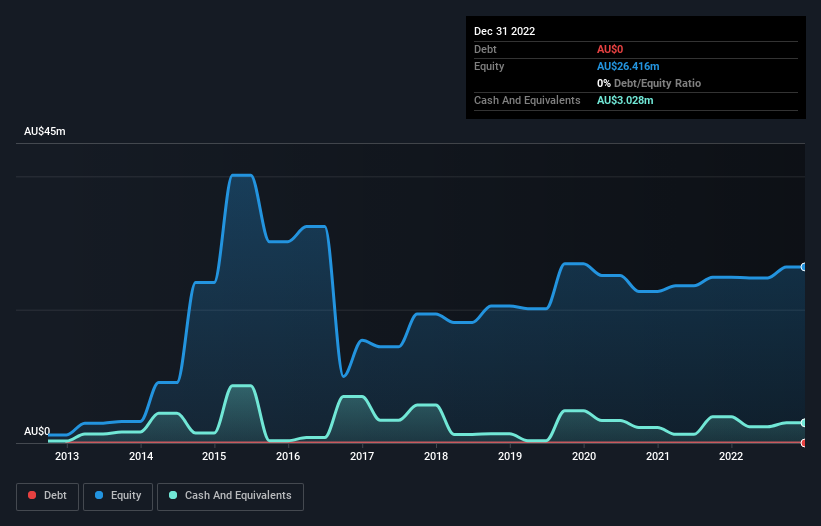Click the 2021 year label

[658, 457]
